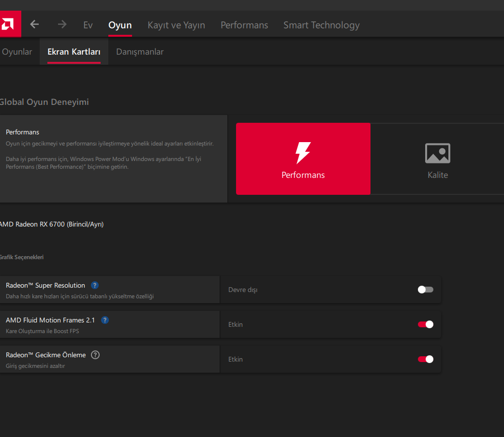Click the picture icon above Kalite
Viewport: 504px width, 437px height.
pyautogui.click(x=437, y=153)
